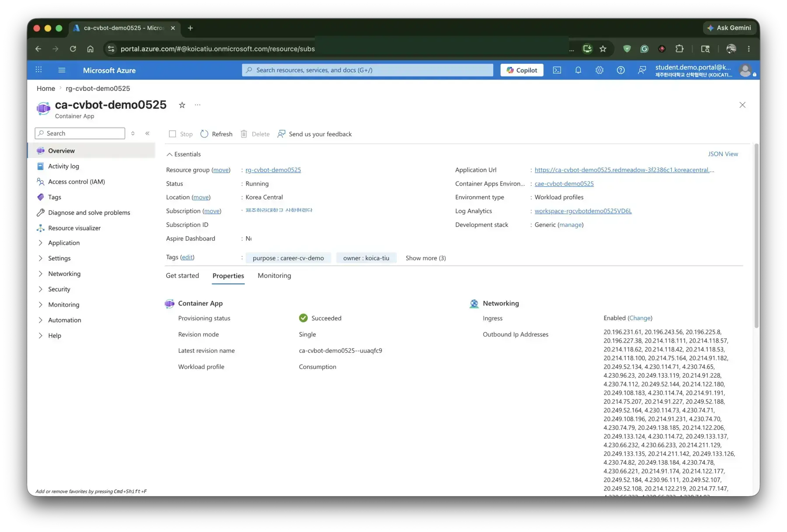The image size is (787, 532).
Task: Open the browser extensions puzzle icon
Action: (x=679, y=49)
